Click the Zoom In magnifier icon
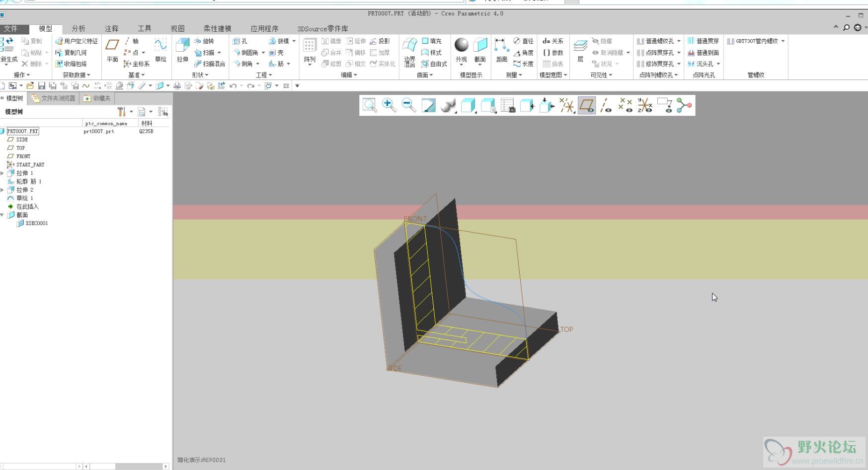 [389, 105]
